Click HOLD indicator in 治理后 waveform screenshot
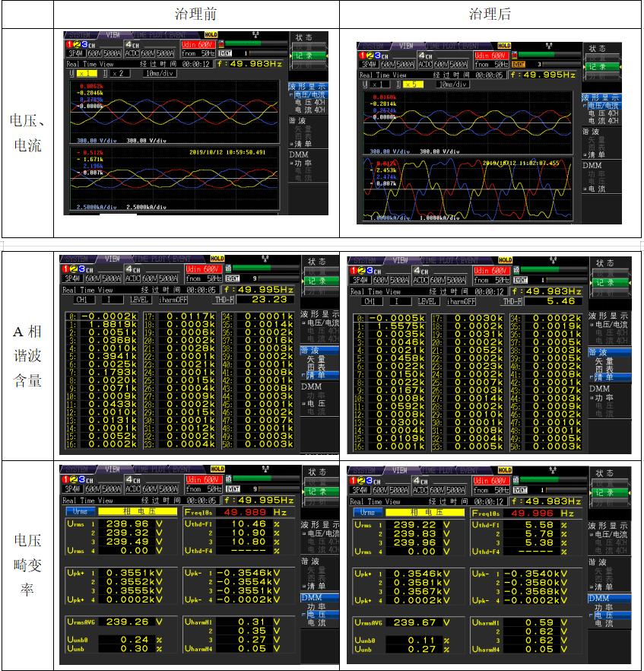Image resolution: width=644 pixels, height=671 pixels. coord(504,46)
